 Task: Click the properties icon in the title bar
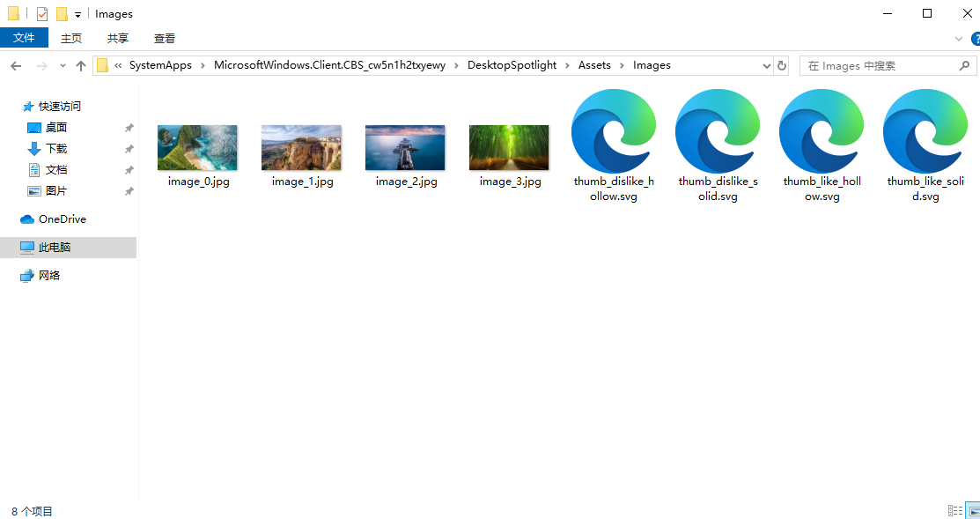pos(42,14)
